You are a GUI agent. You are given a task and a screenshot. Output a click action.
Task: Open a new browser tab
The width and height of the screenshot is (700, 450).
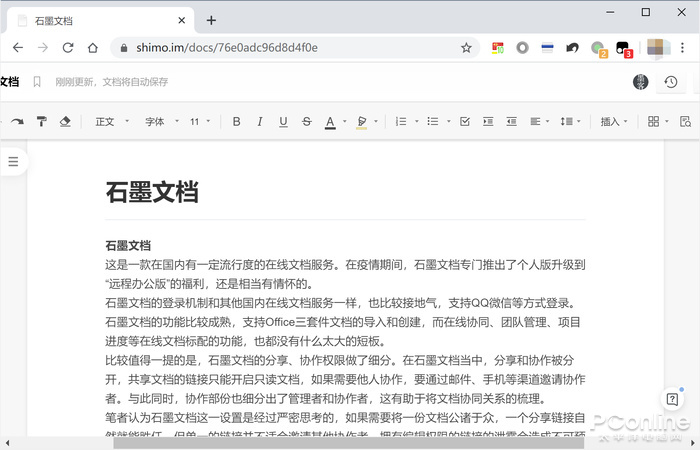pyautogui.click(x=211, y=20)
